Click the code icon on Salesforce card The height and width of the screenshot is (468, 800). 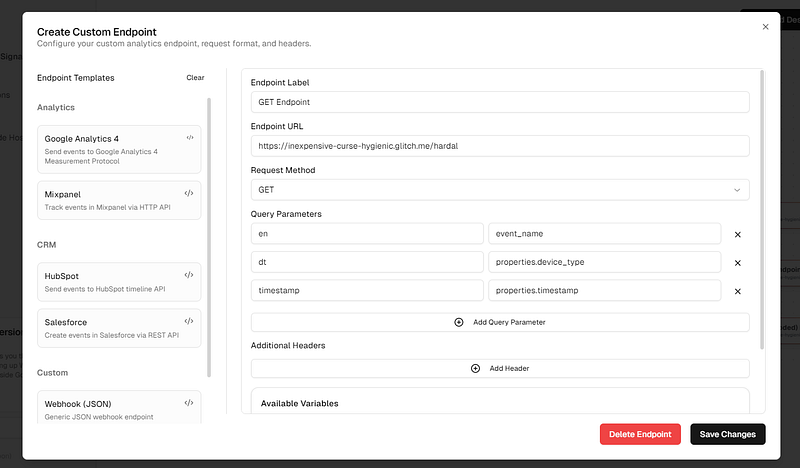pos(189,321)
